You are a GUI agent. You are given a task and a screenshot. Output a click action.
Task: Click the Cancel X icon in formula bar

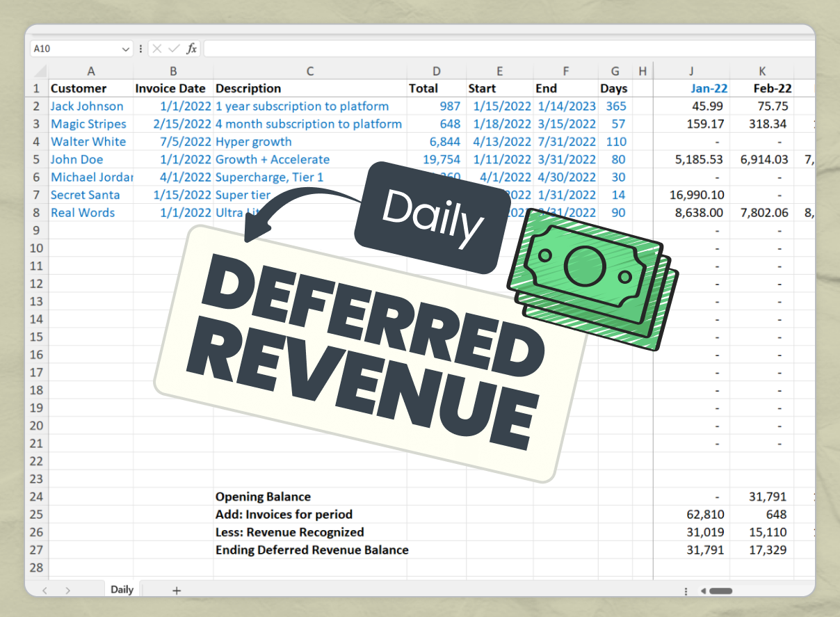(x=159, y=49)
